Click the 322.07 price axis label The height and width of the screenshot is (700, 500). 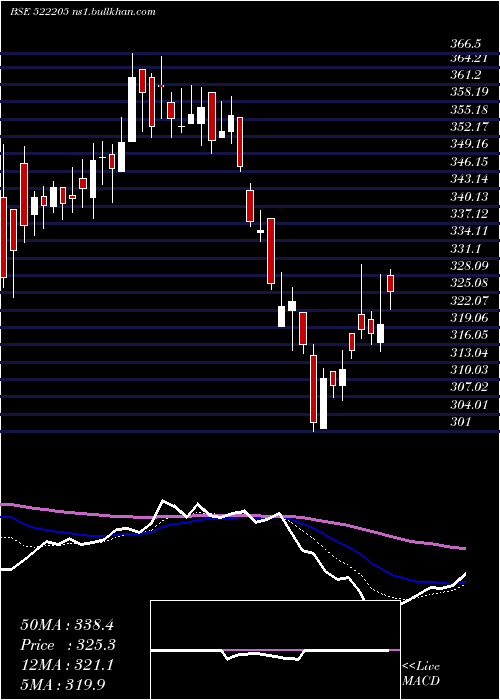tap(469, 300)
